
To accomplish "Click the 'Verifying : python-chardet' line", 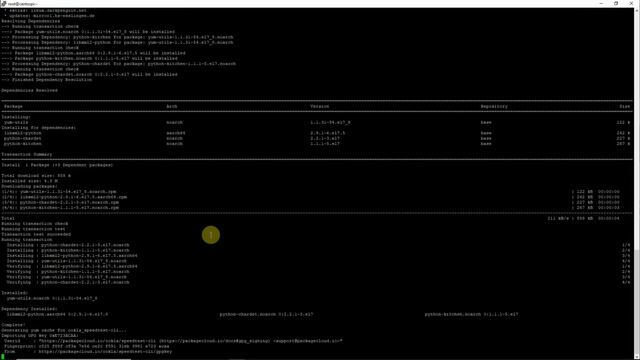I will coord(68,282).
